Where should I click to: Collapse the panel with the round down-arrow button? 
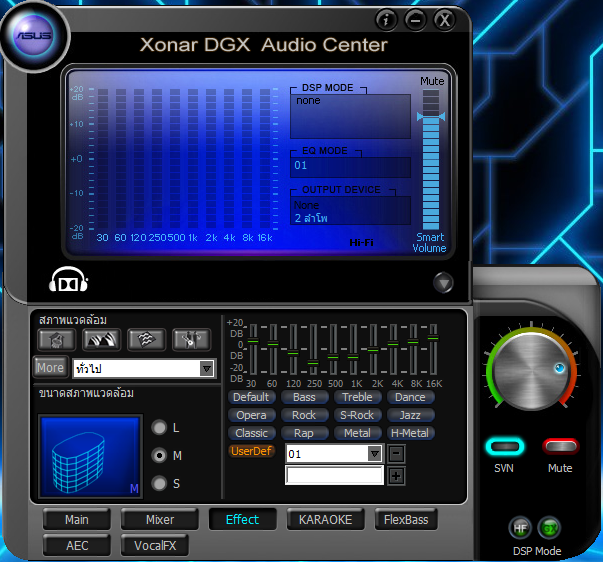(x=443, y=283)
